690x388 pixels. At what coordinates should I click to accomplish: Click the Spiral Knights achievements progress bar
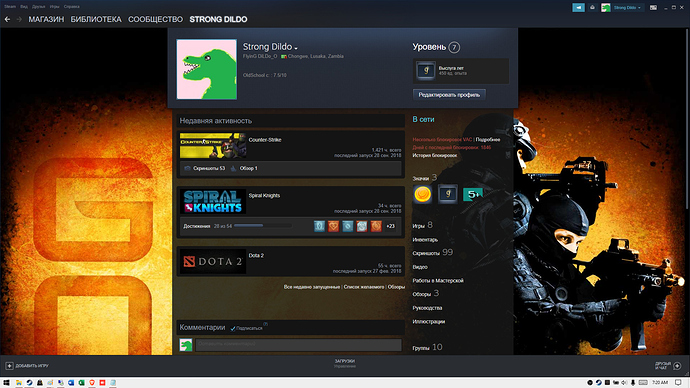pyautogui.click(x=263, y=226)
